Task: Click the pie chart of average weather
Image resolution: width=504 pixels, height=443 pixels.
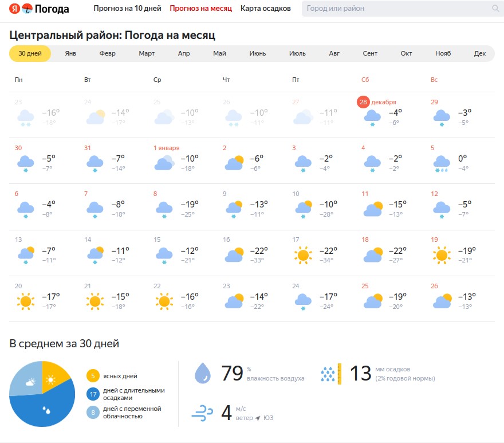Action: [x=42, y=394]
